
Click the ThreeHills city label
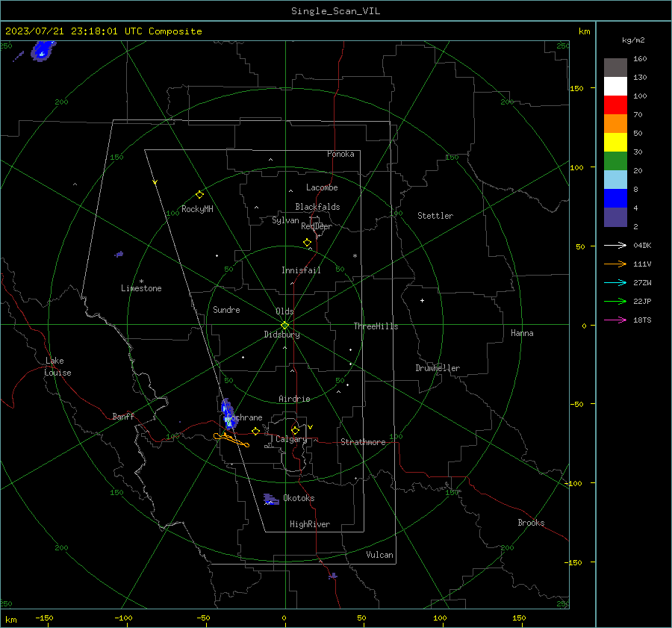376,326
